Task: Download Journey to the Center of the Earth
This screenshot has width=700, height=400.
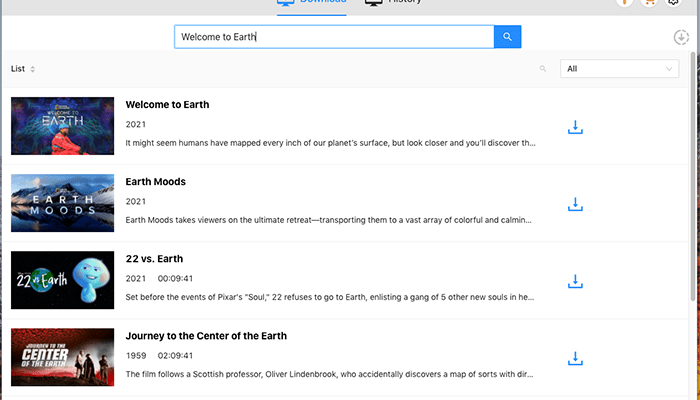Action: coord(575,358)
